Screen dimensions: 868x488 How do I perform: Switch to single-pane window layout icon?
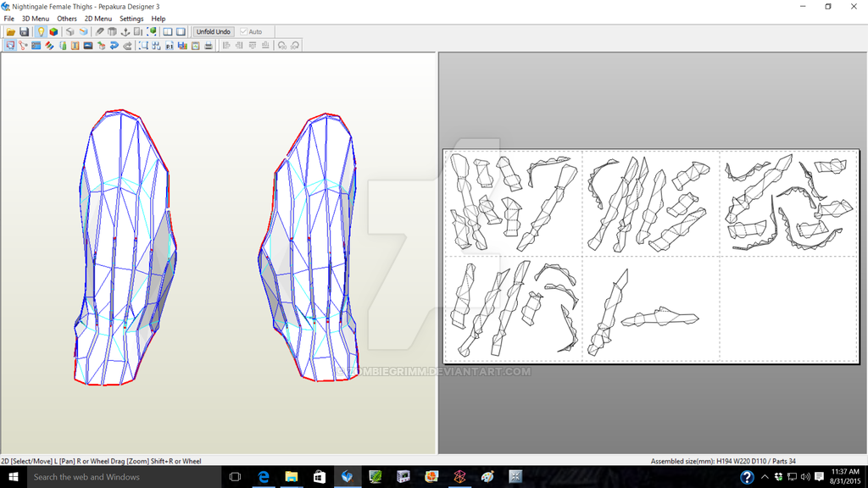[181, 32]
